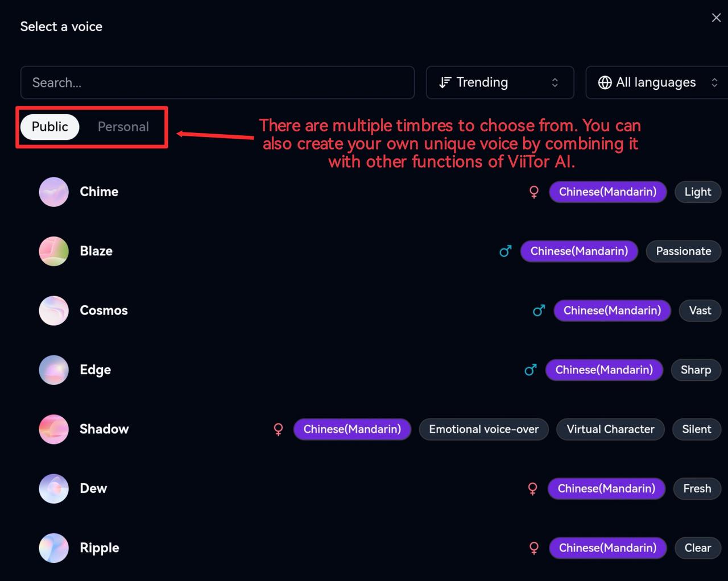Expand the All languages dropdown
The image size is (728, 581).
point(656,82)
